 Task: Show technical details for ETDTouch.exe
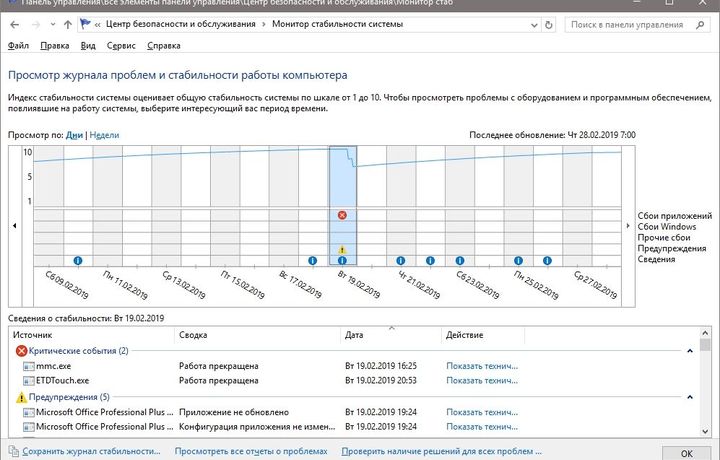coord(482,381)
